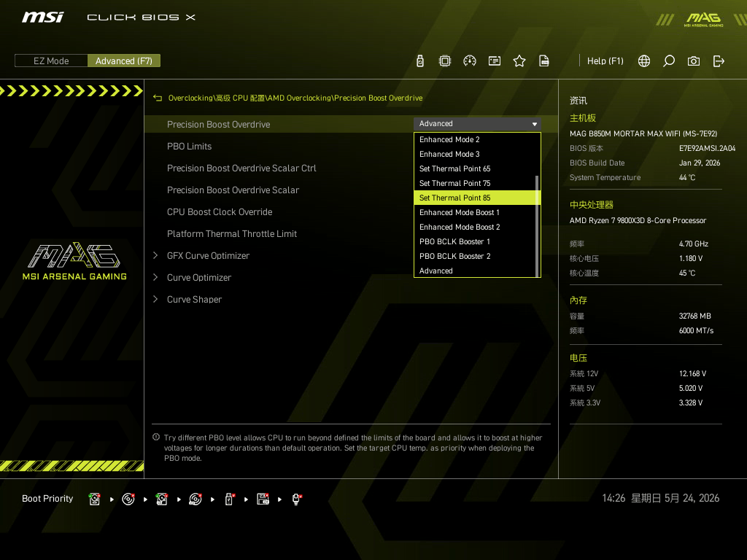Take a screenshot using the camera icon
747x560 pixels.
coord(694,61)
